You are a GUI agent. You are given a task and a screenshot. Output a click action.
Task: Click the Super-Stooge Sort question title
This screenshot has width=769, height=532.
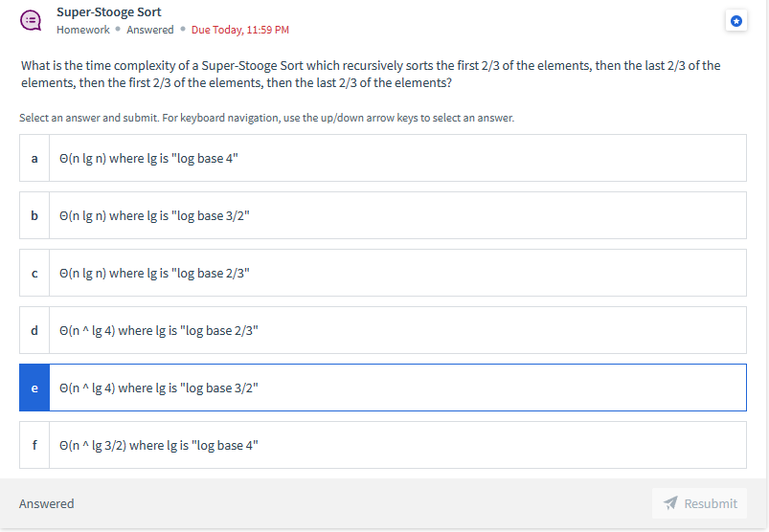(x=109, y=11)
